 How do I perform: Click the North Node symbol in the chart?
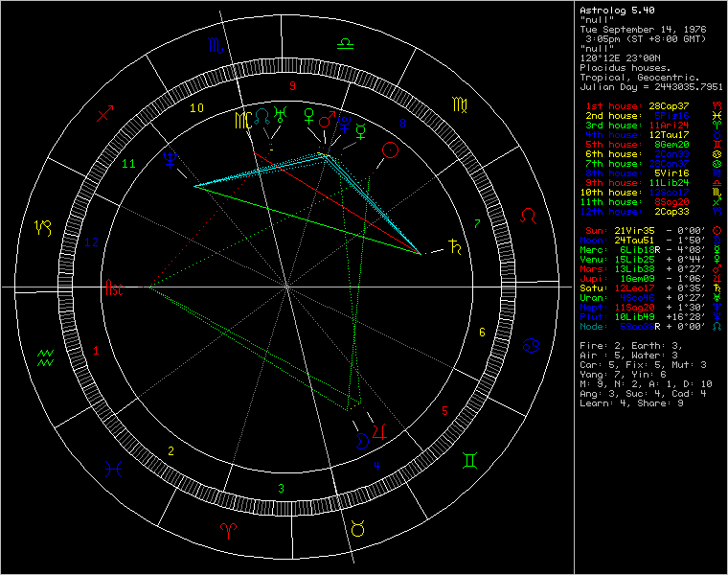click(262, 117)
